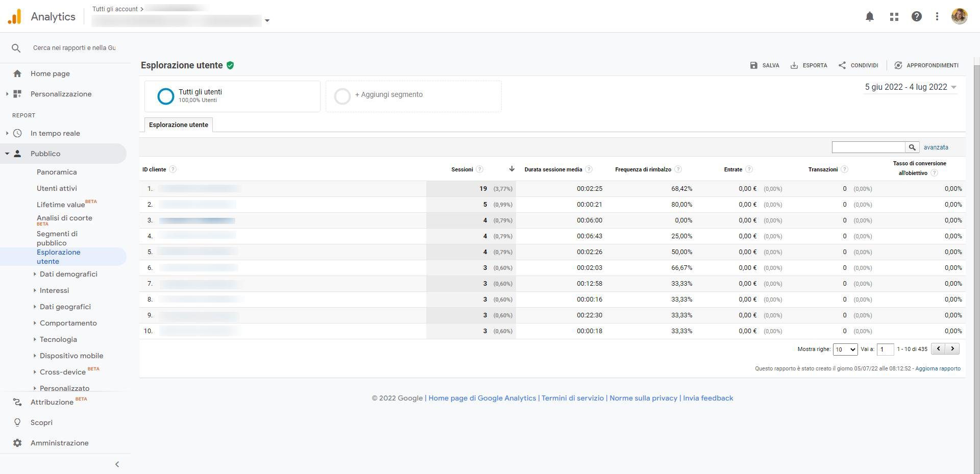Open the Google apps grid icon
This screenshot has height=474, width=980.
point(894,17)
